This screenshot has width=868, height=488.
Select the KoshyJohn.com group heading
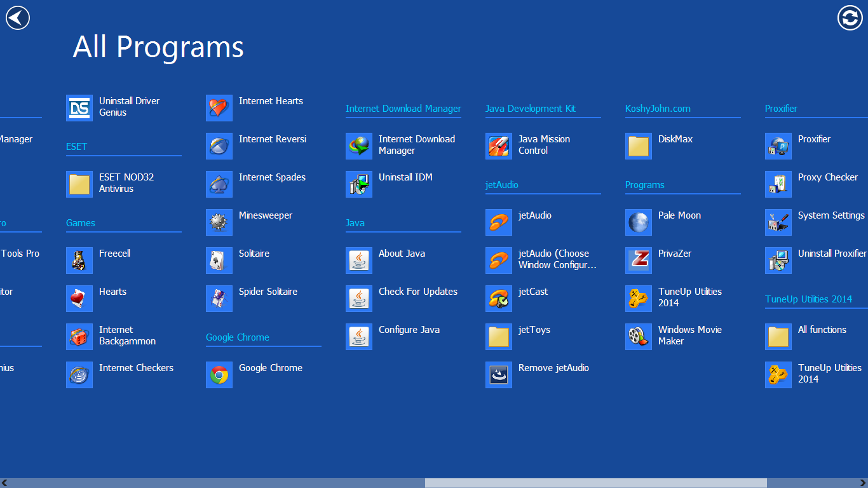(x=658, y=109)
